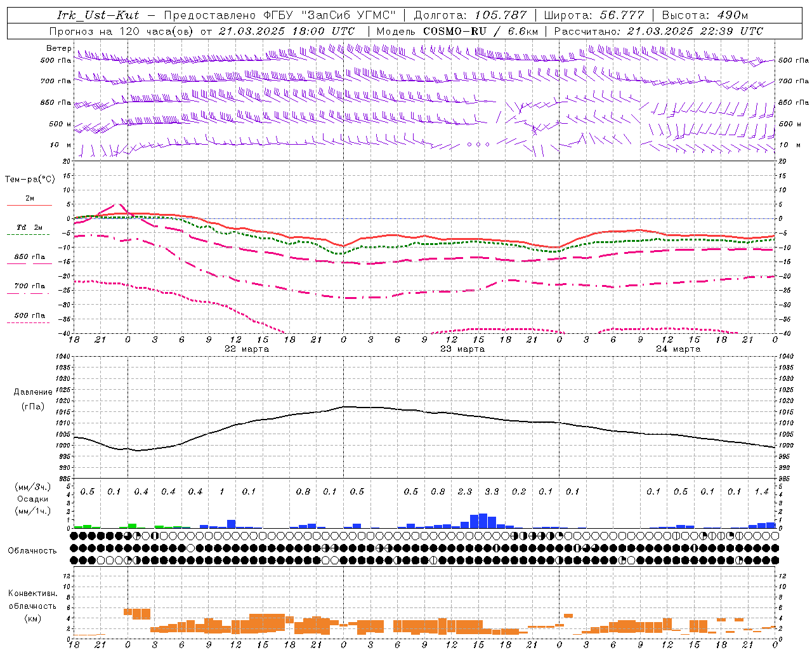The height and width of the screenshot is (650, 812).
Task: Click the red line sample under 2м
Action: pos(29,205)
